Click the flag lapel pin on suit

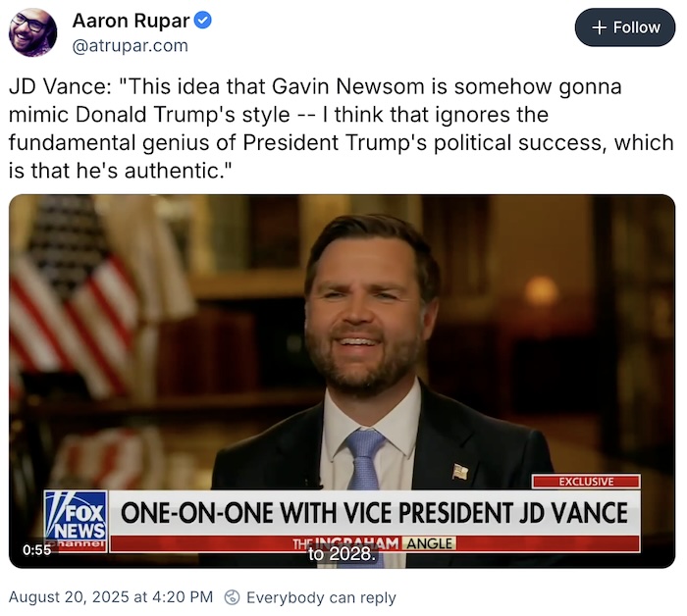pyautogui.click(x=460, y=471)
